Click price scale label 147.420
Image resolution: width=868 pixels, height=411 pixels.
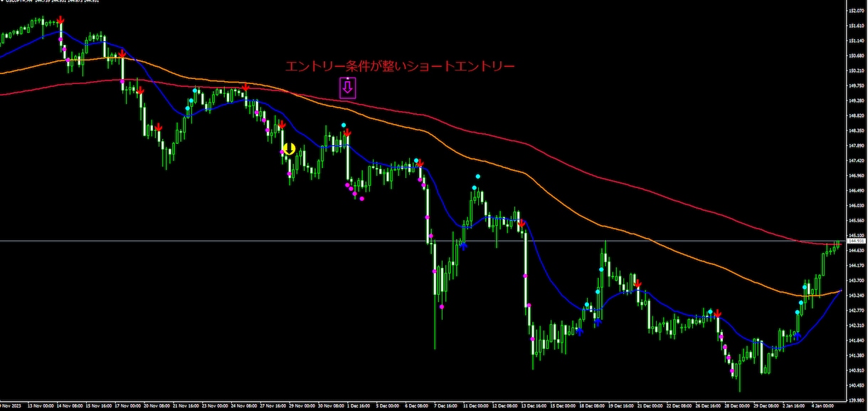857,161
